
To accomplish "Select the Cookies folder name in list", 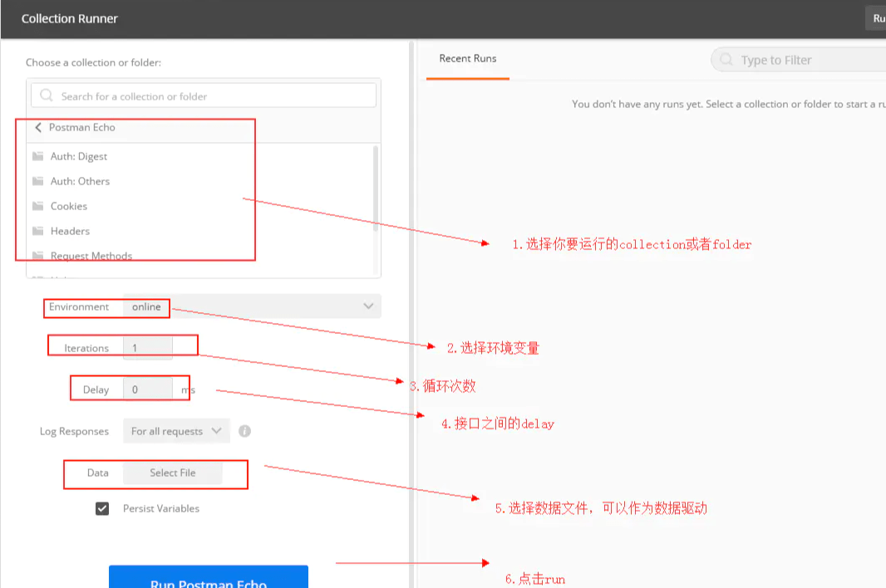I will pos(69,206).
